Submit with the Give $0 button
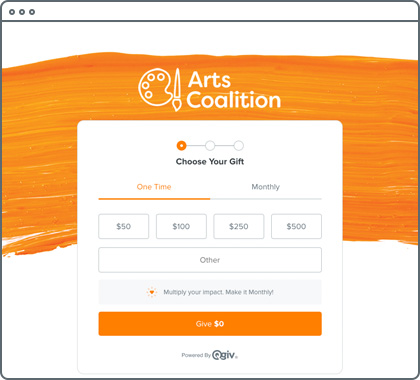This screenshot has height=380, width=420. [210, 324]
